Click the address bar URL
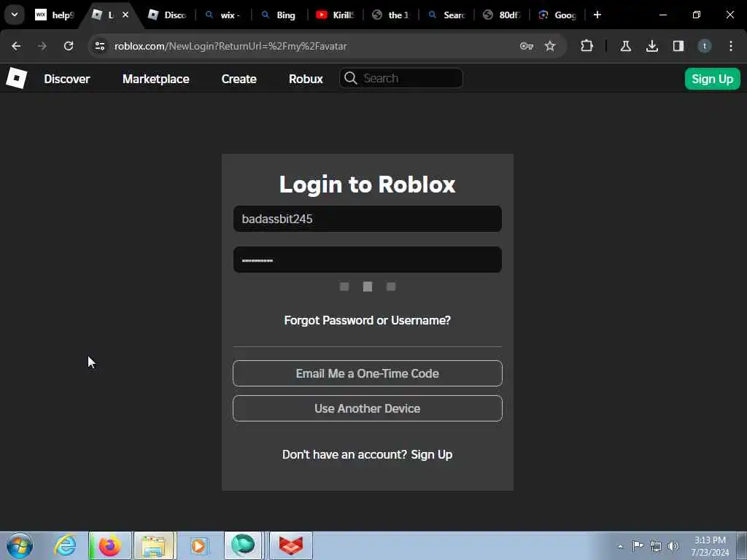747x560 pixels. point(231,46)
